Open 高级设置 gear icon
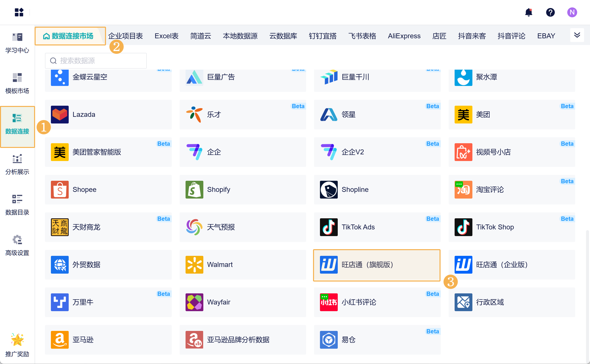 17,240
